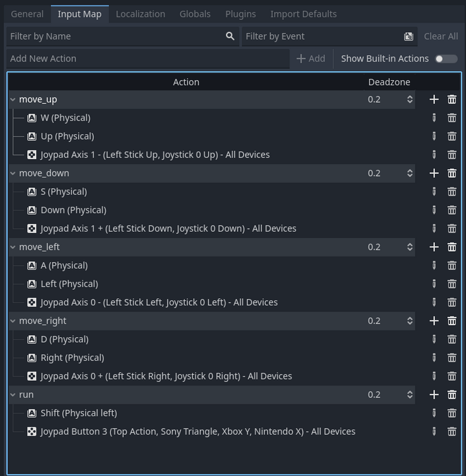Open the Globals tab
The height and width of the screenshot is (476, 466).
click(x=195, y=14)
